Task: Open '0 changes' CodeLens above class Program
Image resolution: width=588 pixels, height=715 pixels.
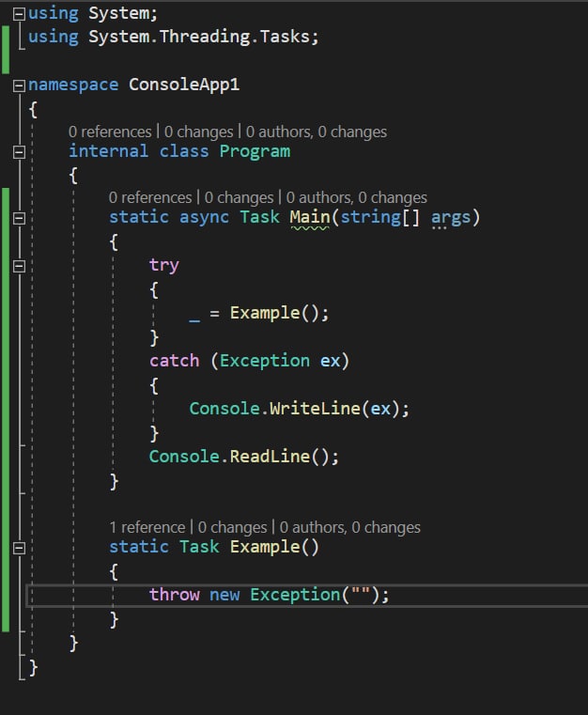Action: (x=199, y=132)
